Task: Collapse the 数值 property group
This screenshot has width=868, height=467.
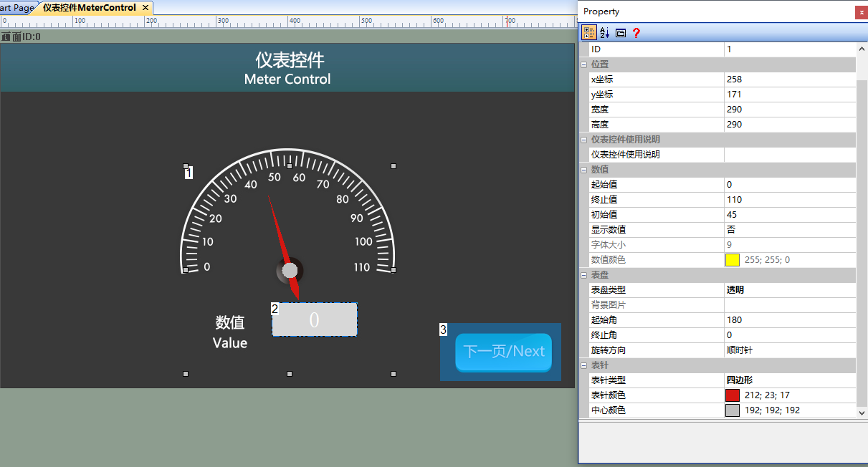Action: 583,170
